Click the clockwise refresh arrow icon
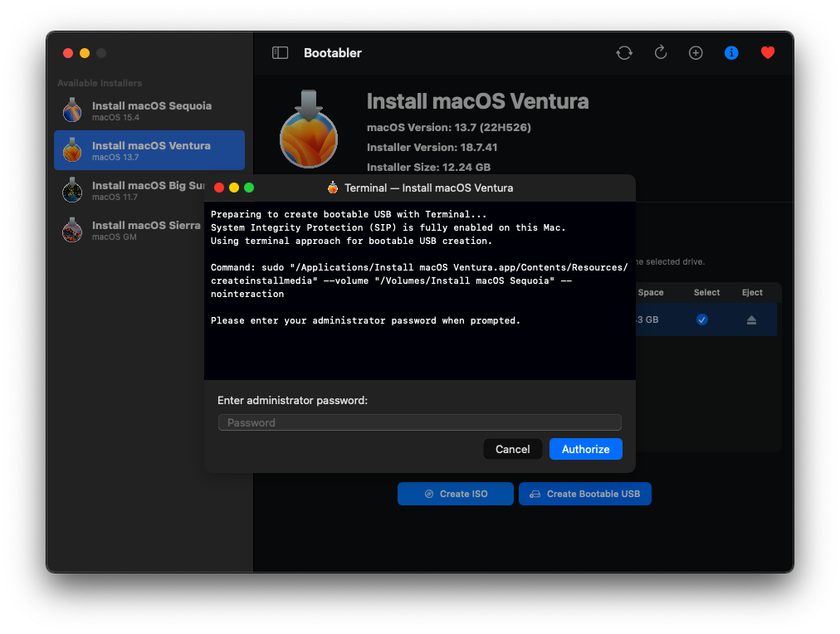The image size is (840, 634). [x=661, y=52]
